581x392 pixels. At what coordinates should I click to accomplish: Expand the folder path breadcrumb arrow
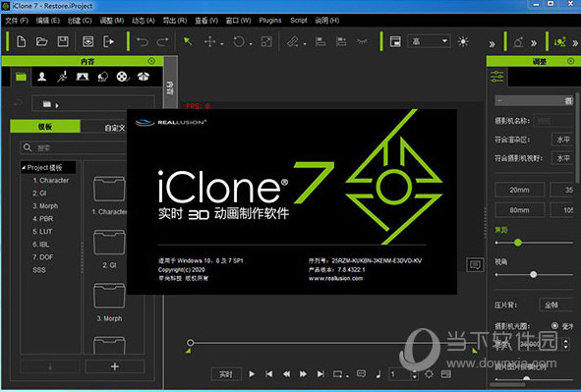57,106
